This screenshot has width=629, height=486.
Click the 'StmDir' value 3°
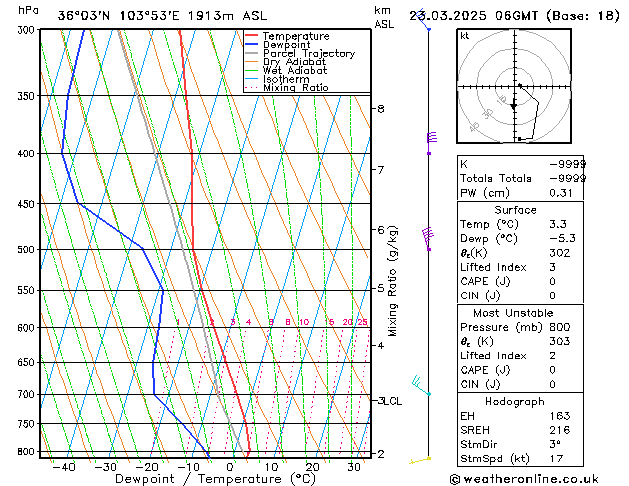click(x=555, y=444)
